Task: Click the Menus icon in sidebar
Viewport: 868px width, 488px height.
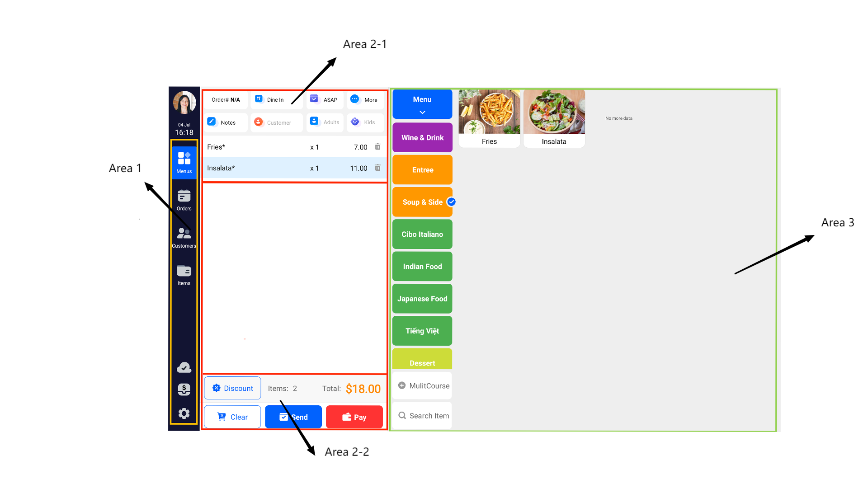Action: pos(184,164)
